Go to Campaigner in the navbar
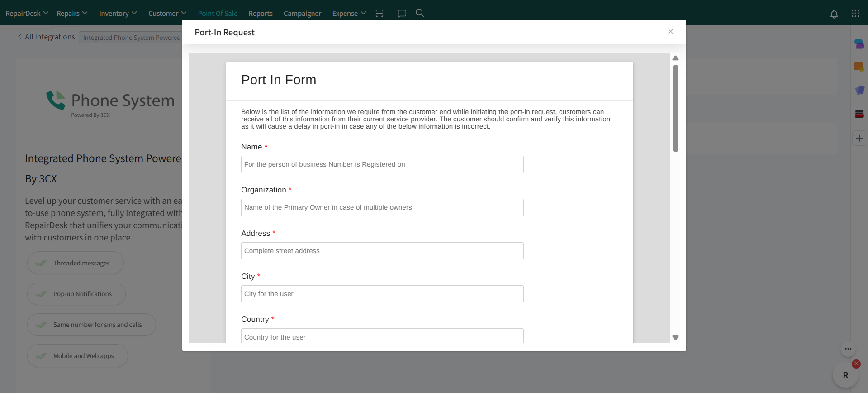This screenshot has width=868, height=393. pos(302,14)
